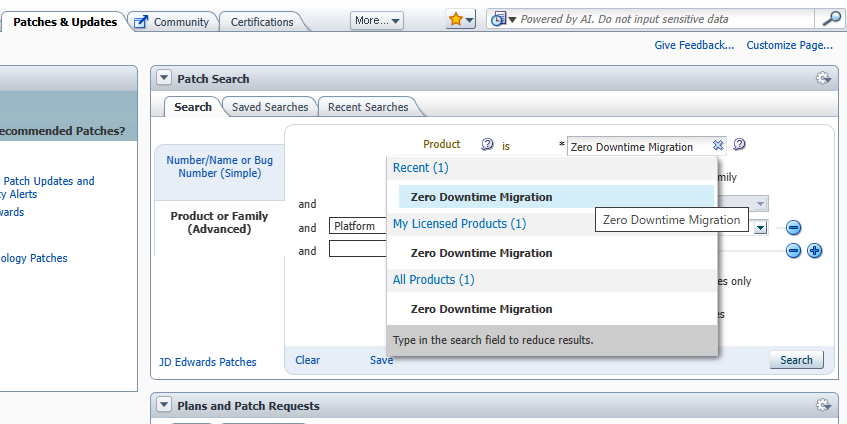Click the Recent (1) group header
The width and height of the screenshot is (847, 424).
pos(421,167)
